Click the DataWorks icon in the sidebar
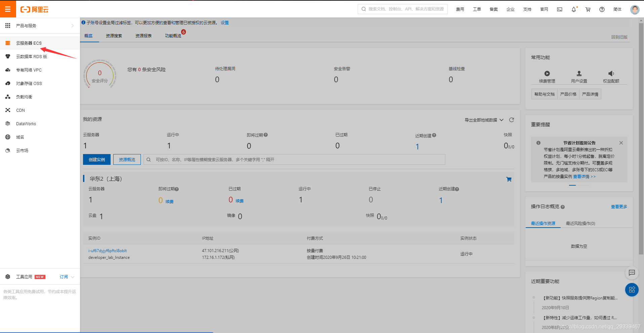This screenshot has height=333, width=644. [8, 124]
